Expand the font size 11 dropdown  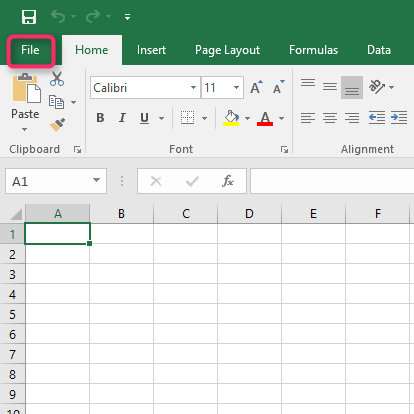coord(236,88)
